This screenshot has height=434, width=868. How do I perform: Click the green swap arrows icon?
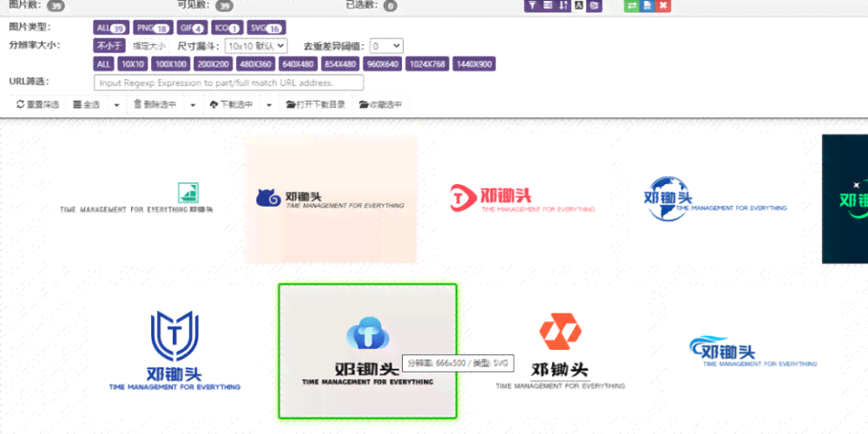click(x=631, y=5)
